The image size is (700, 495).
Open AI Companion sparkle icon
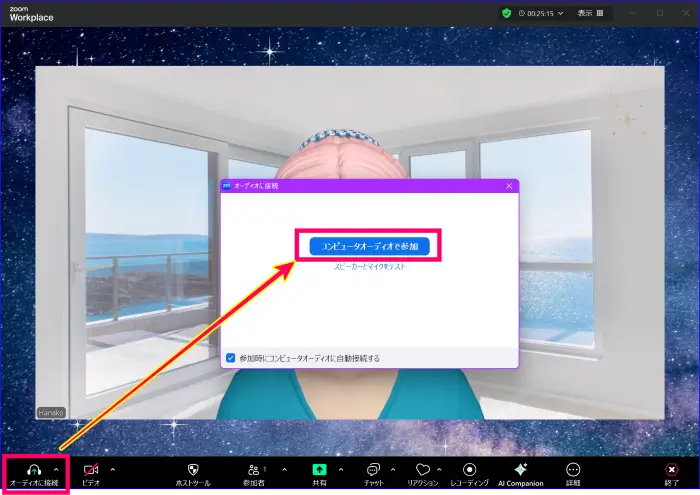tap(520, 469)
